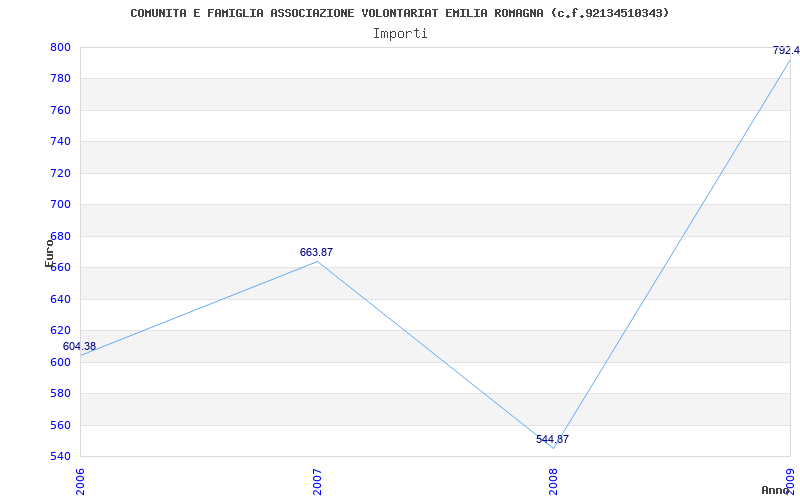
Task: Click the 580 y-axis tick label
Action: tap(59, 394)
